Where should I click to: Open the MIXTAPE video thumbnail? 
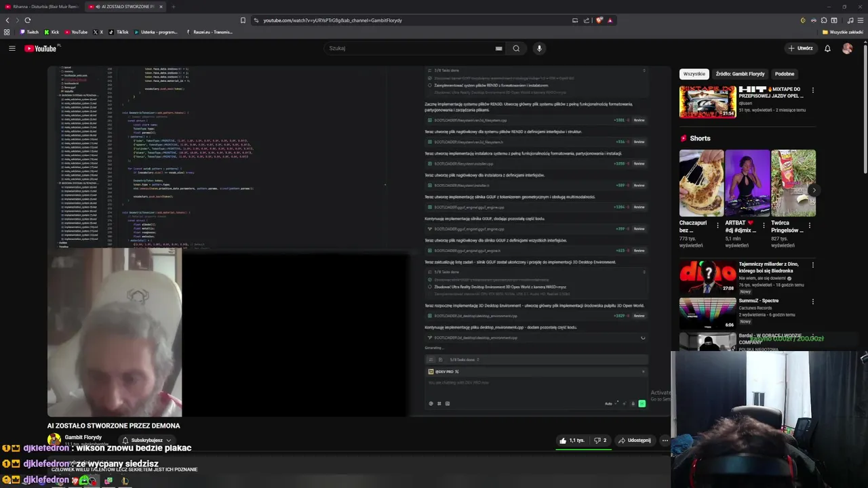coord(707,102)
